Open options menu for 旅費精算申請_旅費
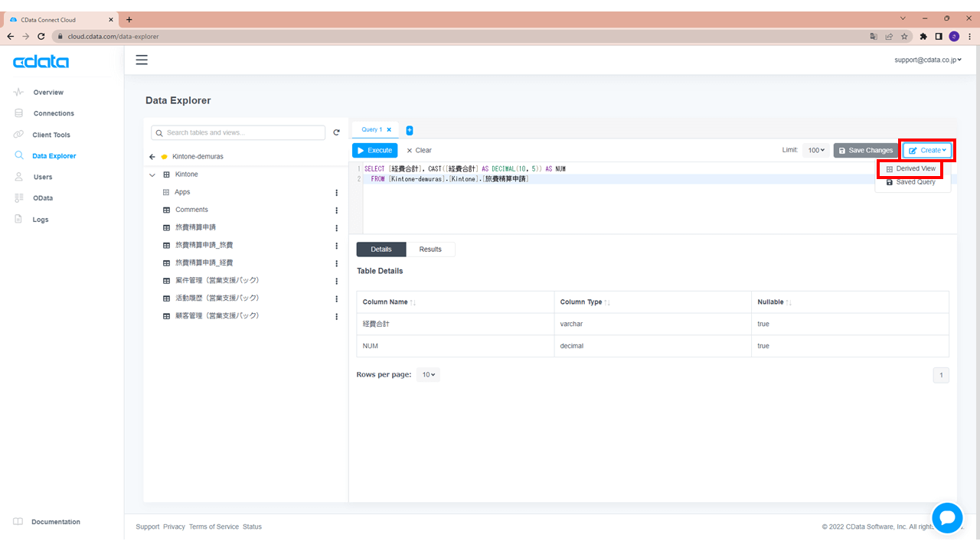This screenshot has width=980, height=551. tap(336, 246)
